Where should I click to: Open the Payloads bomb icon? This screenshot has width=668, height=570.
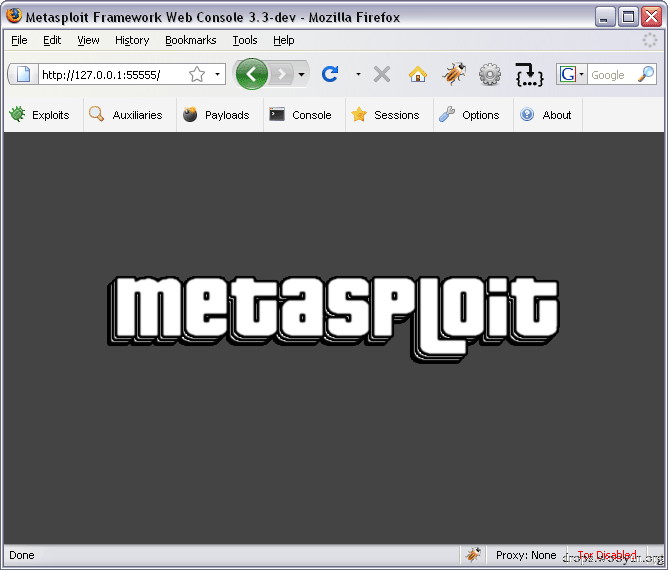[x=190, y=115]
